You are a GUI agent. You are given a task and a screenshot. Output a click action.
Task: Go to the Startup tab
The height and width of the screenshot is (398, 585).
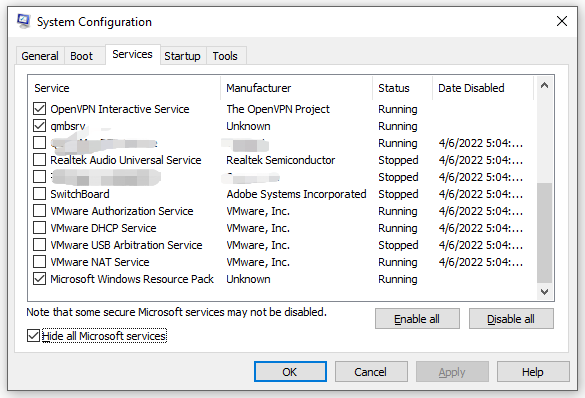(182, 56)
